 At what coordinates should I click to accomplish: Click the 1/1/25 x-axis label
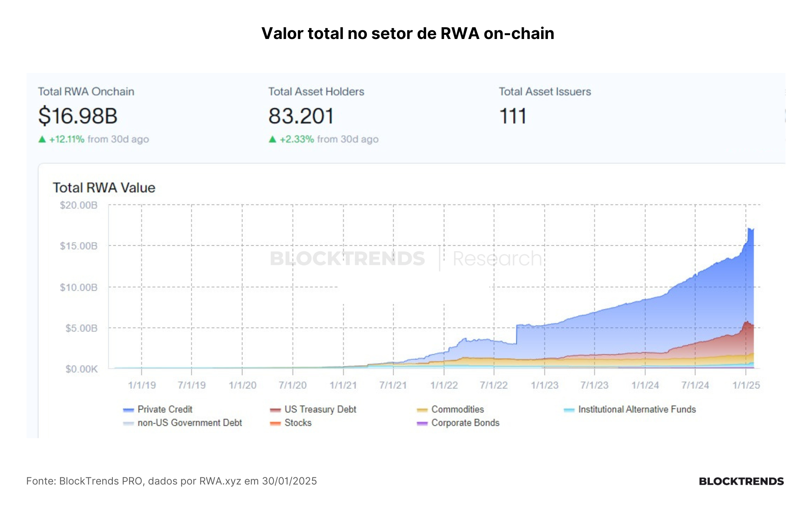click(746, 385)
